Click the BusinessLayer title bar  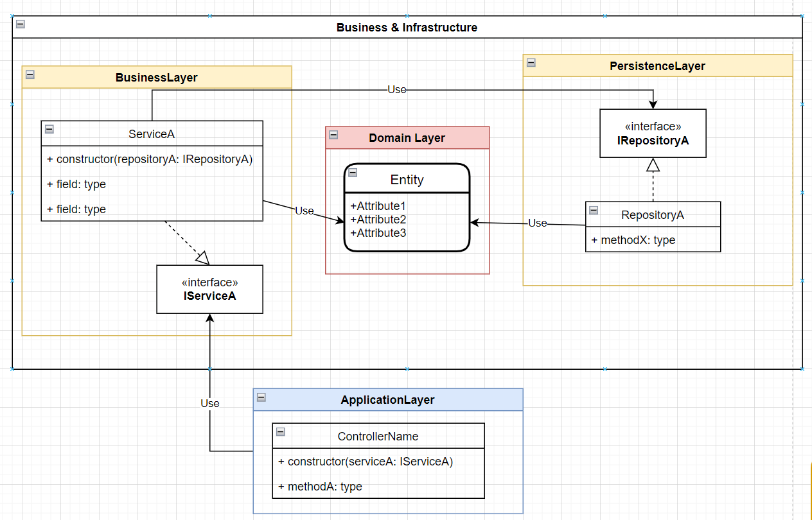[x=157, y=77]
